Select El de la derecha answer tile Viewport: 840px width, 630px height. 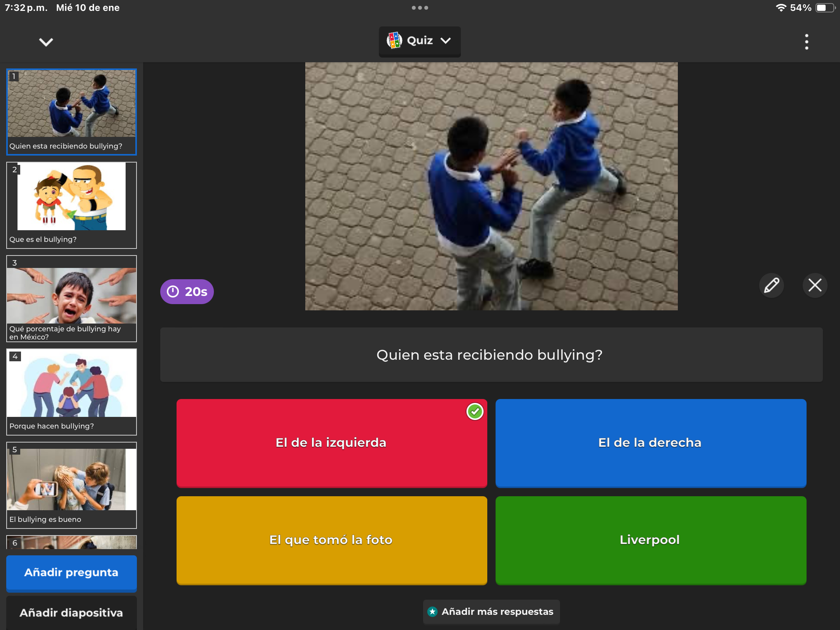(x=651, y=443)
